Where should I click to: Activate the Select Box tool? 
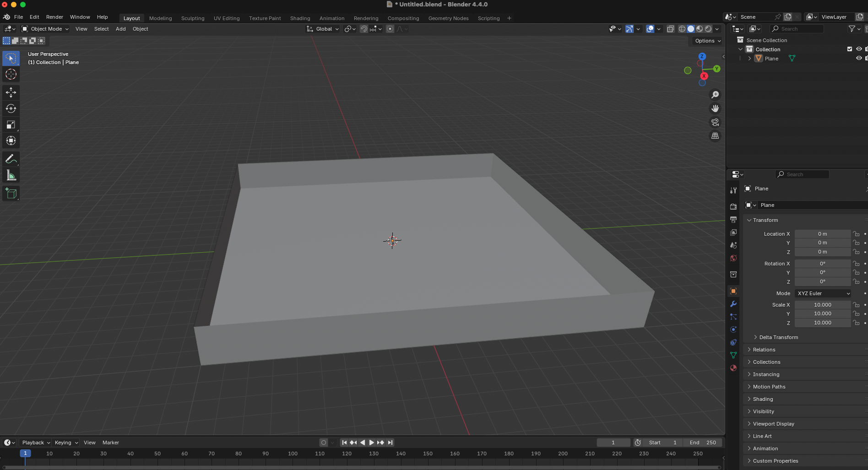coord(11,58)
